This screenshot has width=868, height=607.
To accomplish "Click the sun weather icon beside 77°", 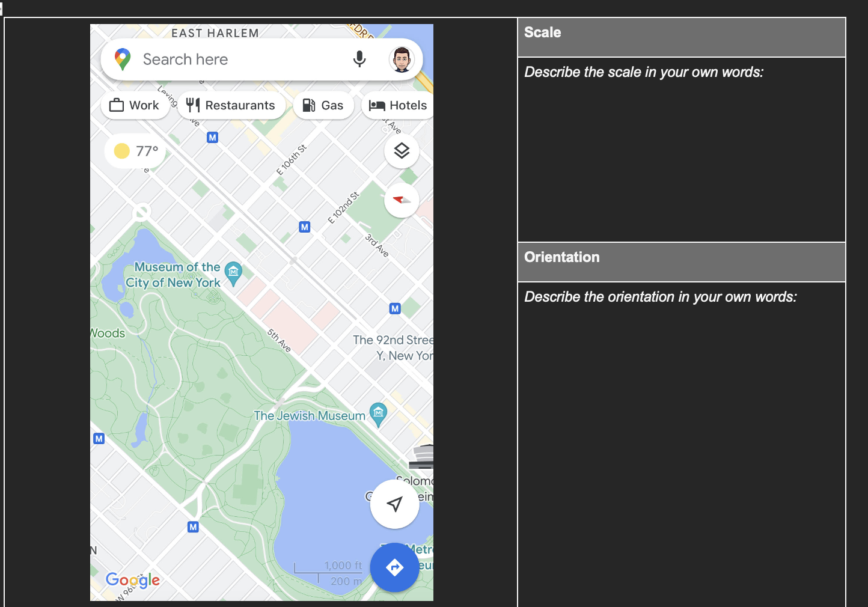I will 122,151.
